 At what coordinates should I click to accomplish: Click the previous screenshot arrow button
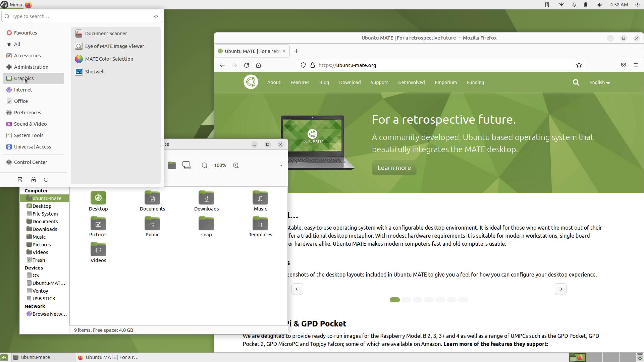[x=297, y=289]
